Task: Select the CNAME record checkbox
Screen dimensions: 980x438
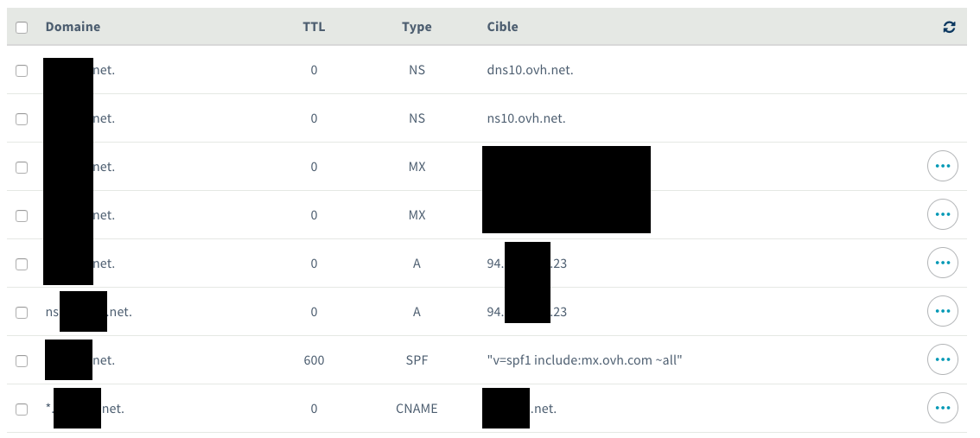Action: click(x=22, y=409)
